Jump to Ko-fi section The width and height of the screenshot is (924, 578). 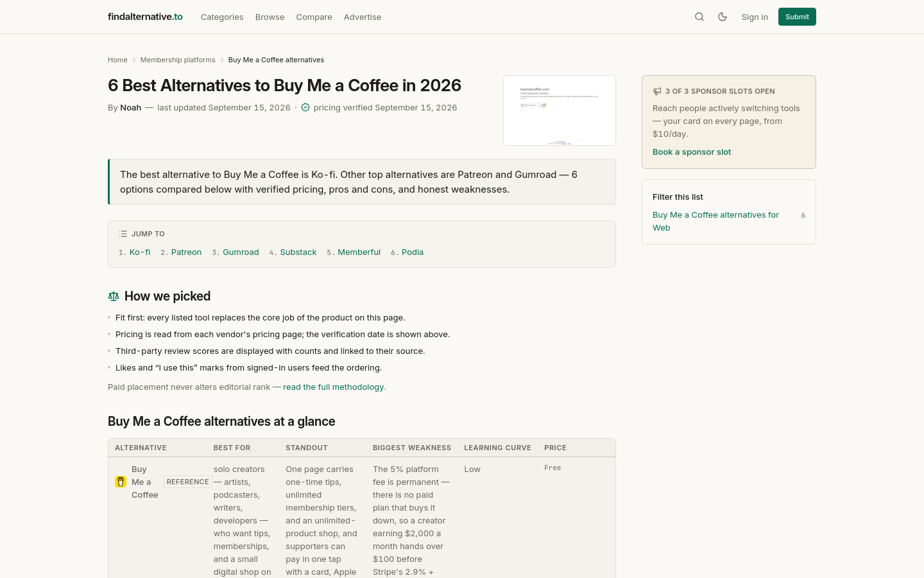[140, 252]
